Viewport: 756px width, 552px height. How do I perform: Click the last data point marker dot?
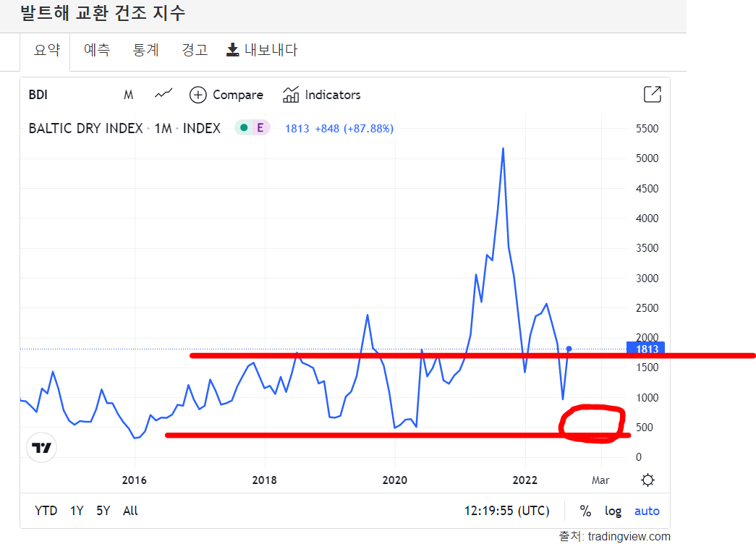coord(569,349)
